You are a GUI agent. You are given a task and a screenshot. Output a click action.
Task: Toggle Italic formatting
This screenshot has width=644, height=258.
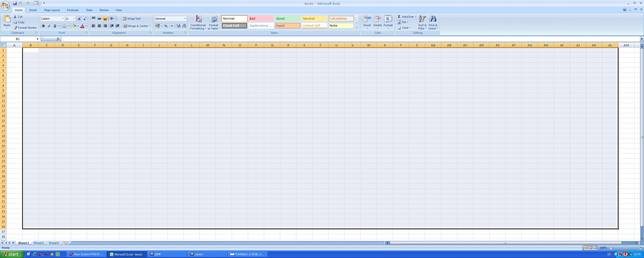tap(49, 26)
